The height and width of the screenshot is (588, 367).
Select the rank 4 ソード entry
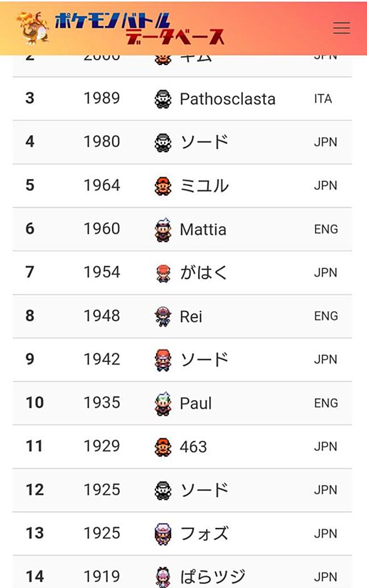(x=182, y=142)
